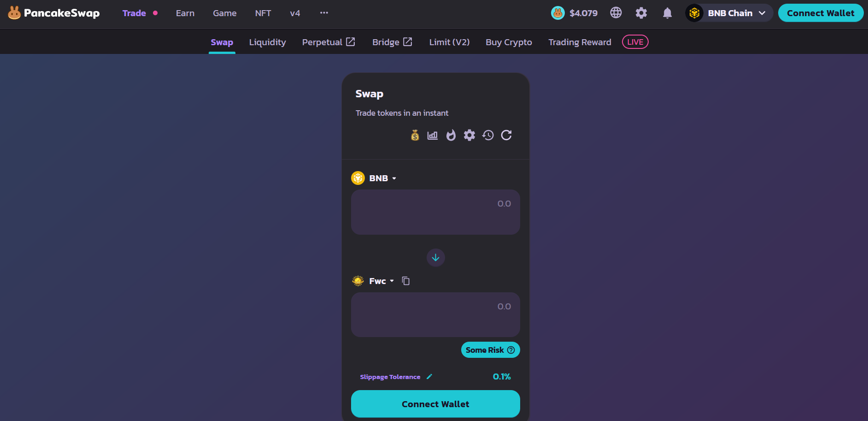Switch to the Liquidity tab
The height and width of the screenshot is (421, 868).
268,42
